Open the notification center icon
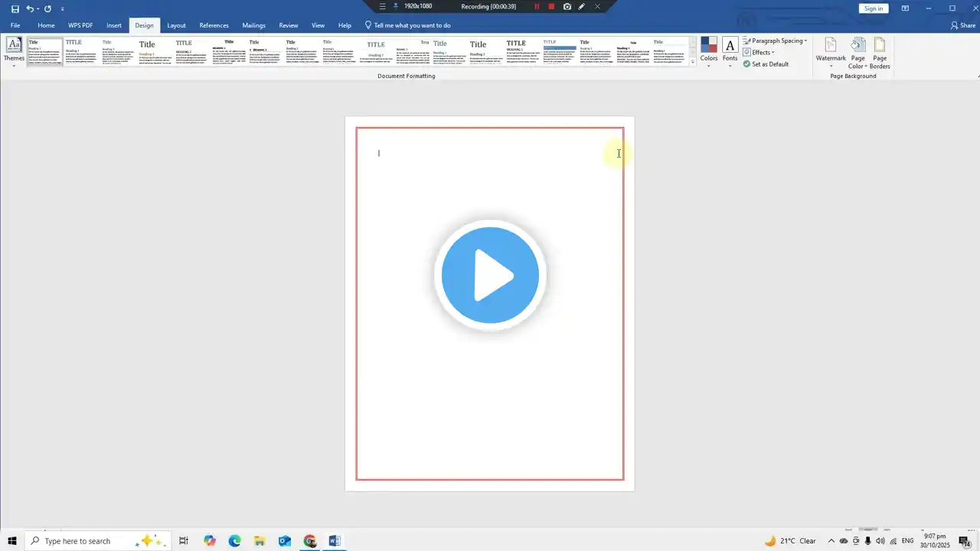 click(x=965, y=541)
